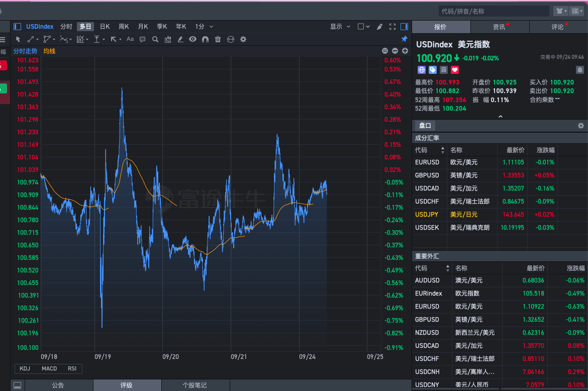This screenshot has width=588, height=391.
Task: Switch to 季K chart view
Action: click(x=162, y=27)
